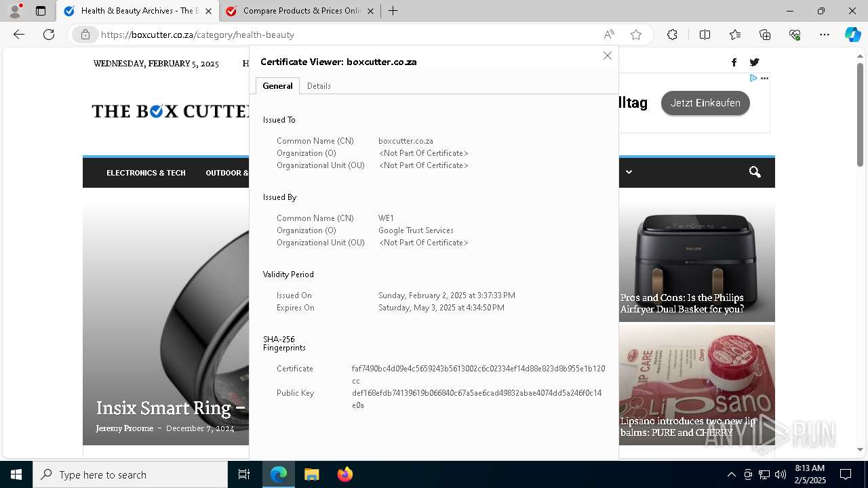868x488 pixels.
Task: Visit The Box Cutter Twitter page
Action: 754,62
